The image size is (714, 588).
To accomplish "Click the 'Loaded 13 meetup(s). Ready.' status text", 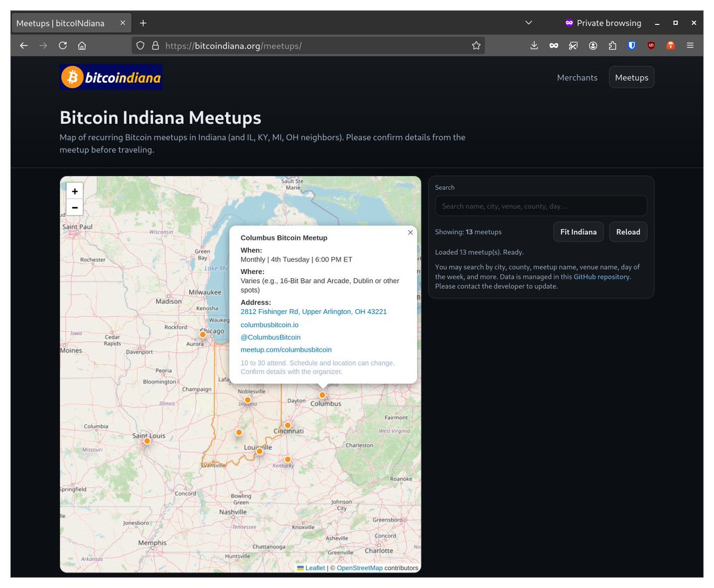I will click(x=480, y=252).
